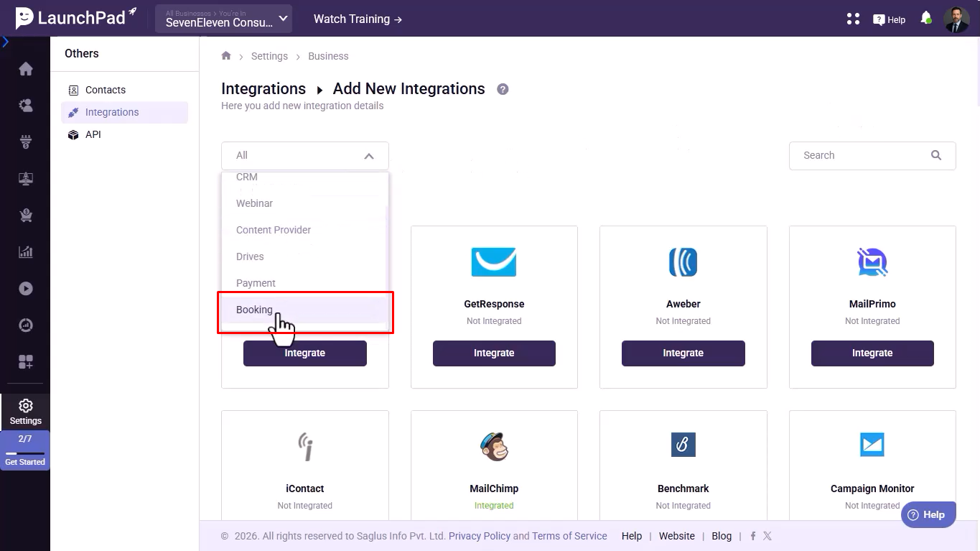This screenshot has height=551, width=980.
Task: Click the Watch Training link
Action: (x=358, y=19)
